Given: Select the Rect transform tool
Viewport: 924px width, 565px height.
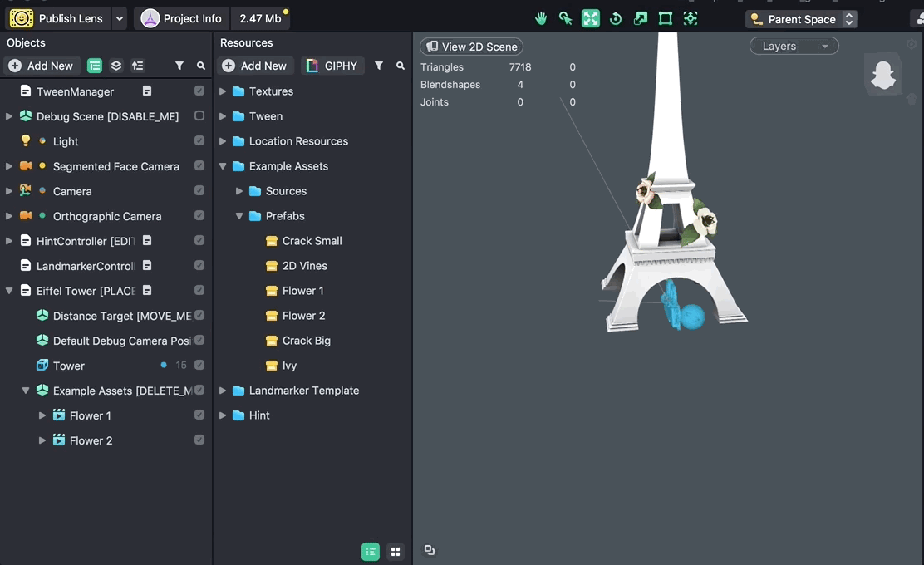Looking at the screenshot, I should tap(666, 18).
